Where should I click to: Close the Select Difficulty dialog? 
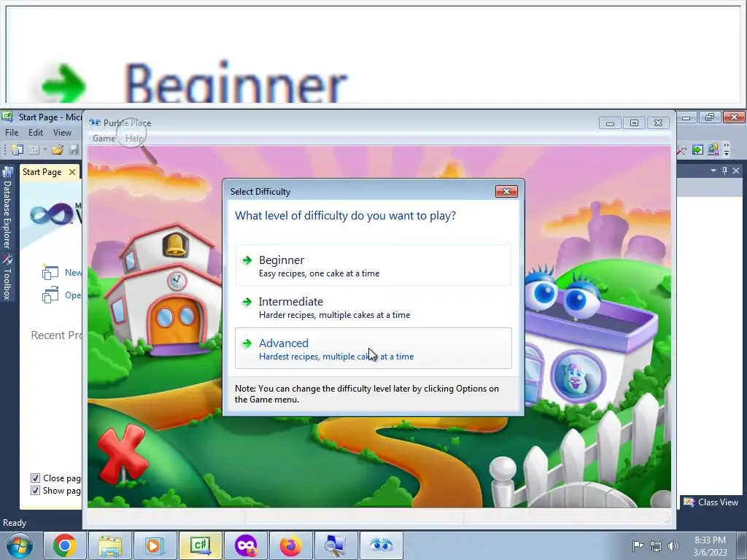click(x=506, y=192)
